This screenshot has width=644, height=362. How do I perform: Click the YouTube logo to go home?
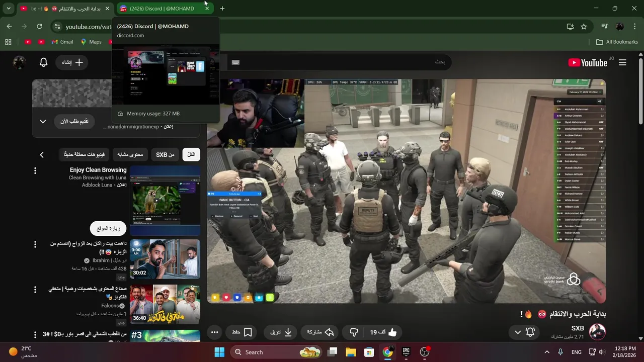coord(588,62)
